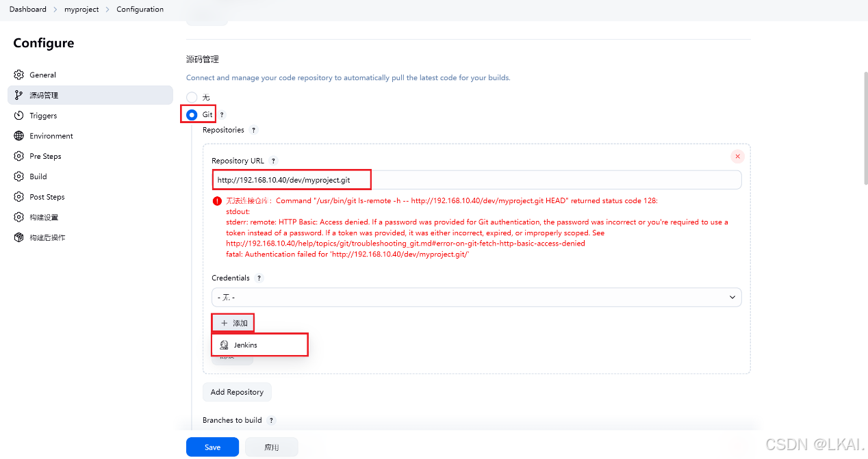Click the 源码管理 section heading
The width and height of the screenshot is (868, 459).
[203, 60]
